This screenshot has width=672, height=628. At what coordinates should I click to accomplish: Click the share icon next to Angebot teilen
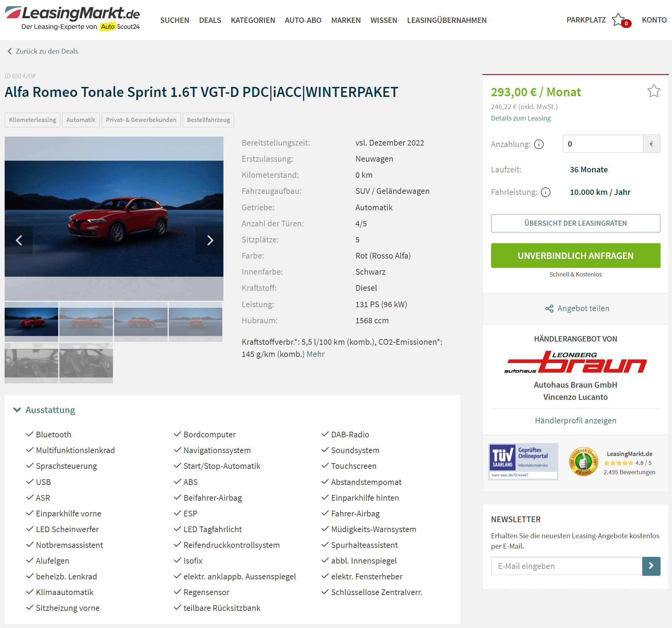click(x=549, y=308)
